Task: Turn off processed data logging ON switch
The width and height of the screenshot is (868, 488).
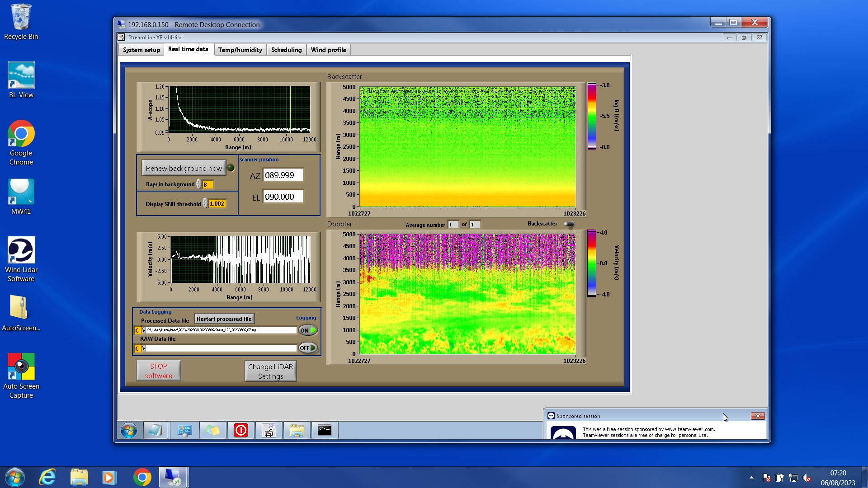Action: 308,330
